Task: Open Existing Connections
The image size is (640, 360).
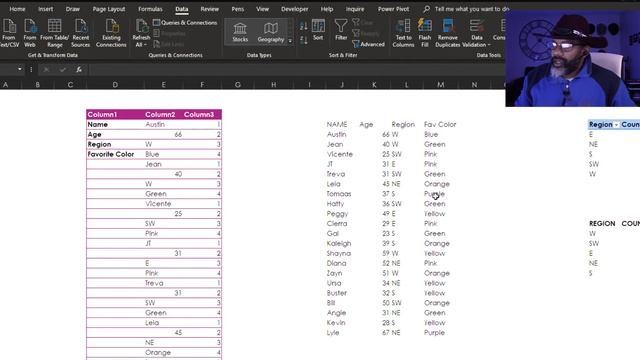Action: (x=111, y=33)
